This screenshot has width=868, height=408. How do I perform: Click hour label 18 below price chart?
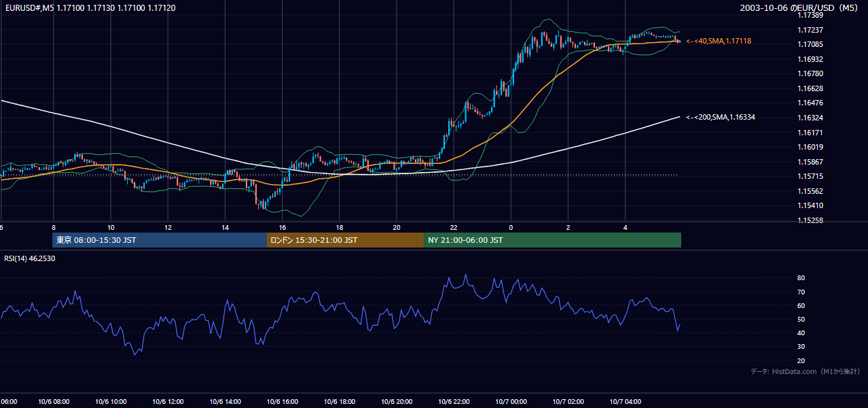pyautogui.click(x=340, y=228)
